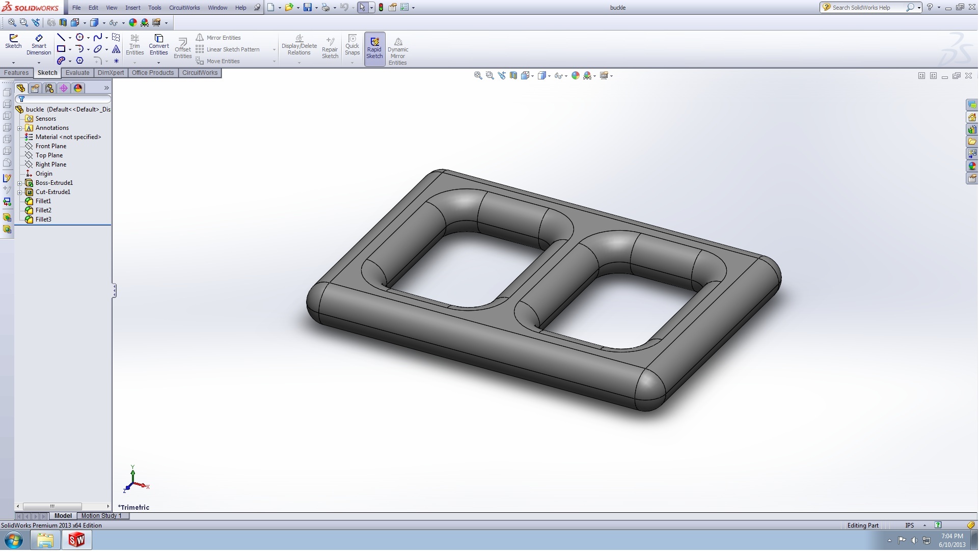
Task: Select the Ellipse sketch tool
Action: (98, 49)
